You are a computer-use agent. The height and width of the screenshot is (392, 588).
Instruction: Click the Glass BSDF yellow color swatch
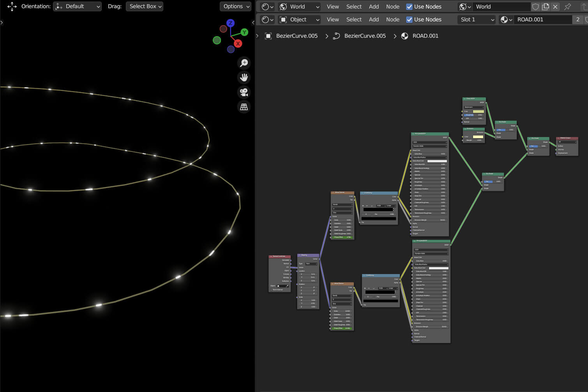(x=478, y=111)
